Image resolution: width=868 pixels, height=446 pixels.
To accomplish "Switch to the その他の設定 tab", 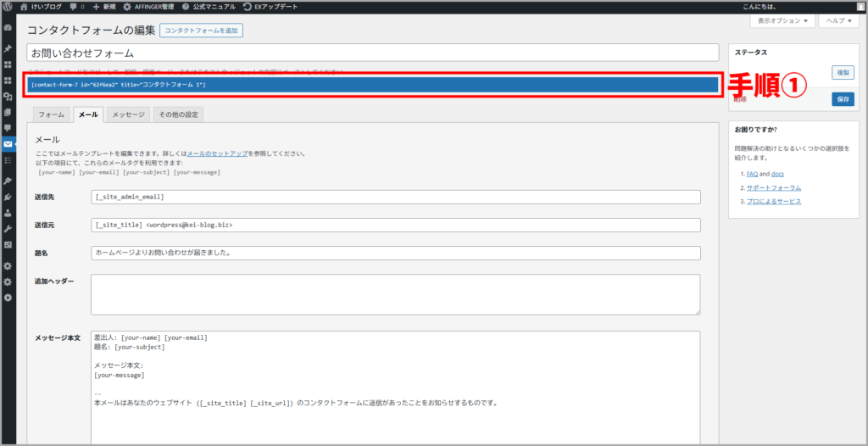I will (178, 114).
